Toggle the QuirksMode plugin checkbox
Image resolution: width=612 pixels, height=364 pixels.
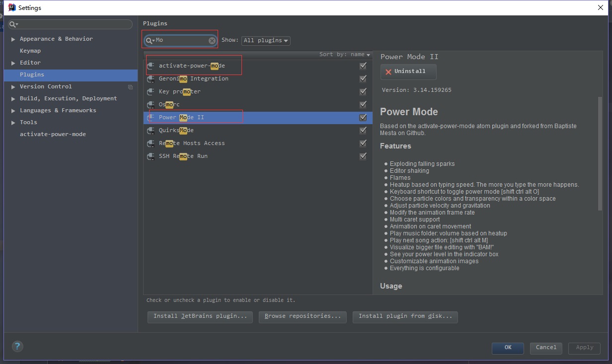click(363, 131)
